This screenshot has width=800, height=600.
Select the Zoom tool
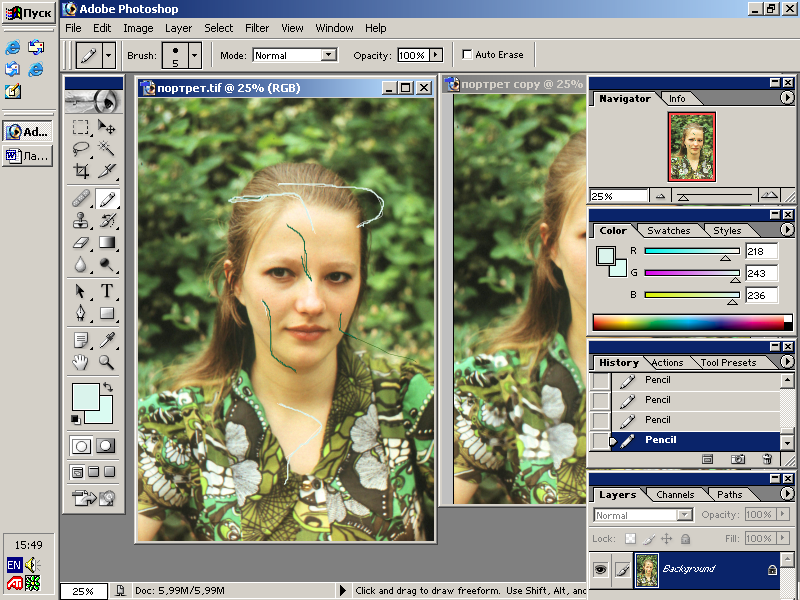(x=106, y=362)
